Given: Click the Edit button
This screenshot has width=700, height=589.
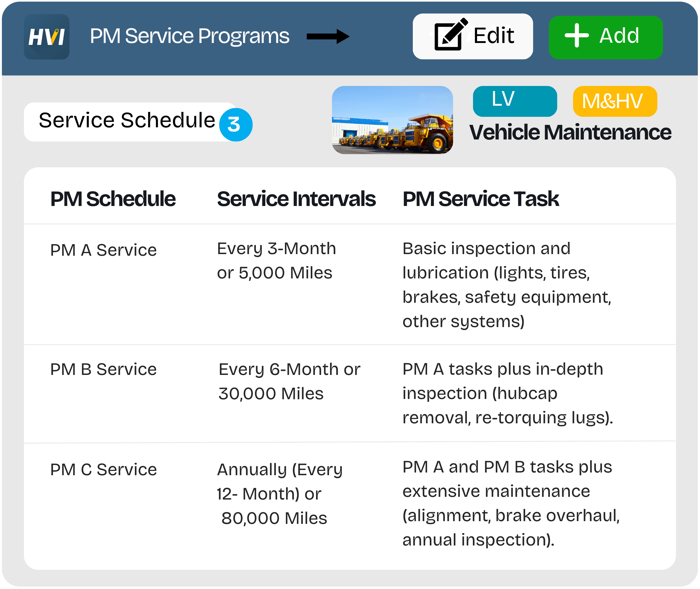Looking at the screenshot, I should tap(473, 36).
